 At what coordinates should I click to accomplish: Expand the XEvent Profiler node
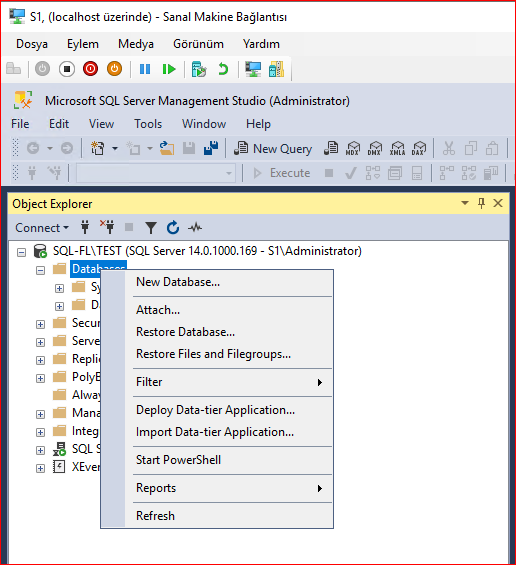[40, 468]
